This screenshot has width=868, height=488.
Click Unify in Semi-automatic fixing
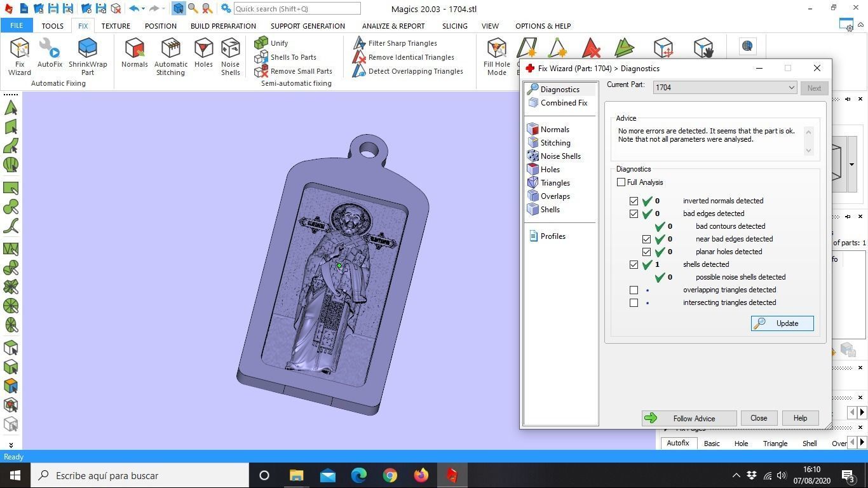(x=271, y=43)
